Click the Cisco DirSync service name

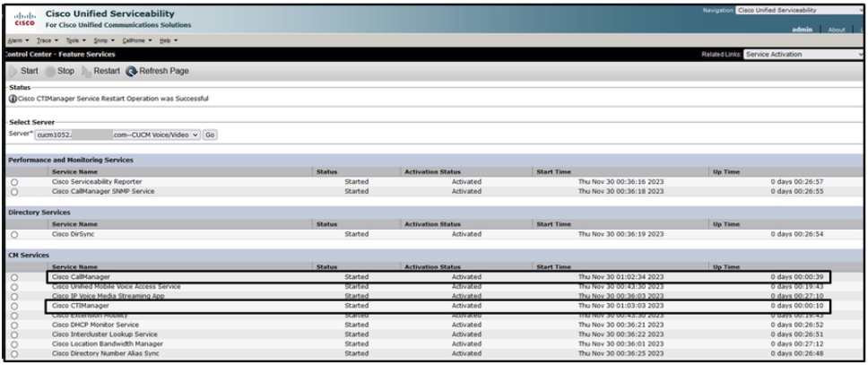(x=73, y=234)
